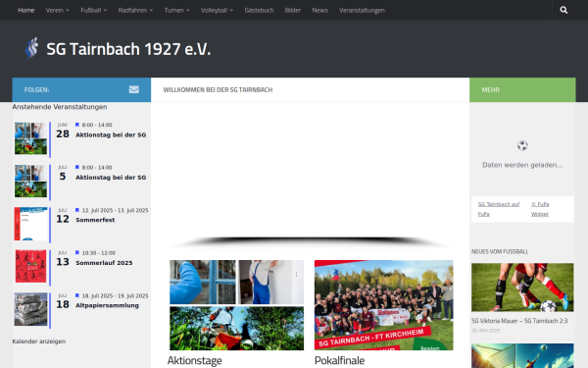Open the Sommerlauf 2025 event

(104, 263)
